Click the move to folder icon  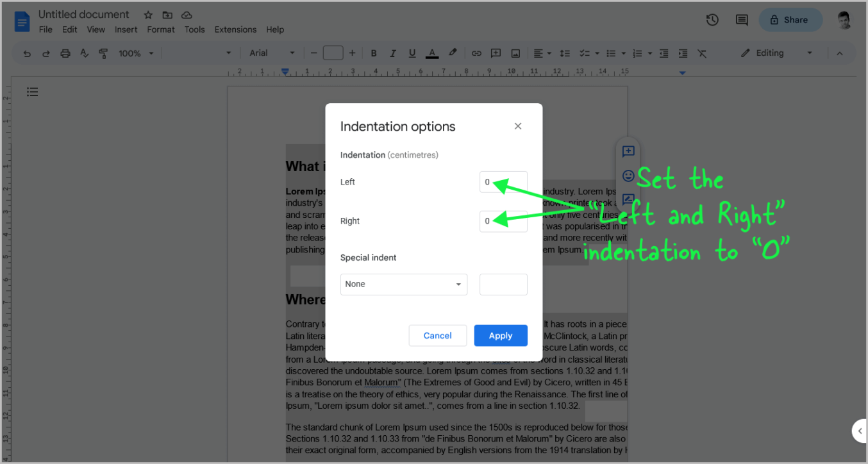coord(167,15)
